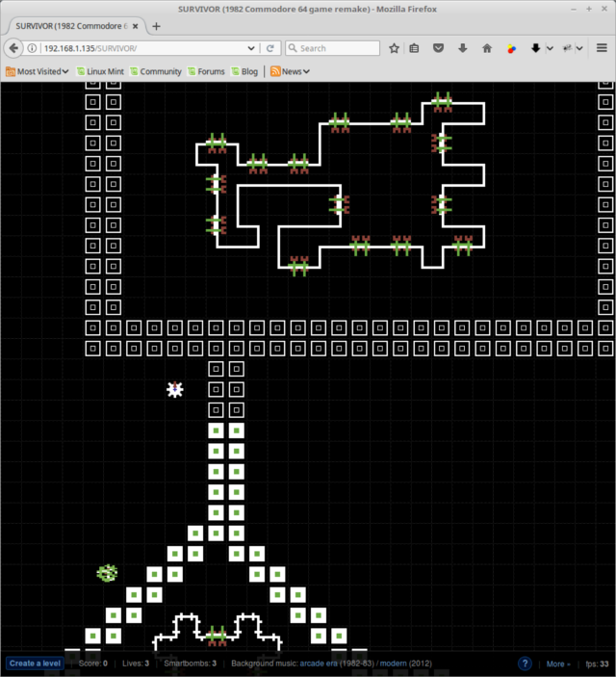Open a new browser tab
Screen dimensions: 616x677
pos(156,26)
